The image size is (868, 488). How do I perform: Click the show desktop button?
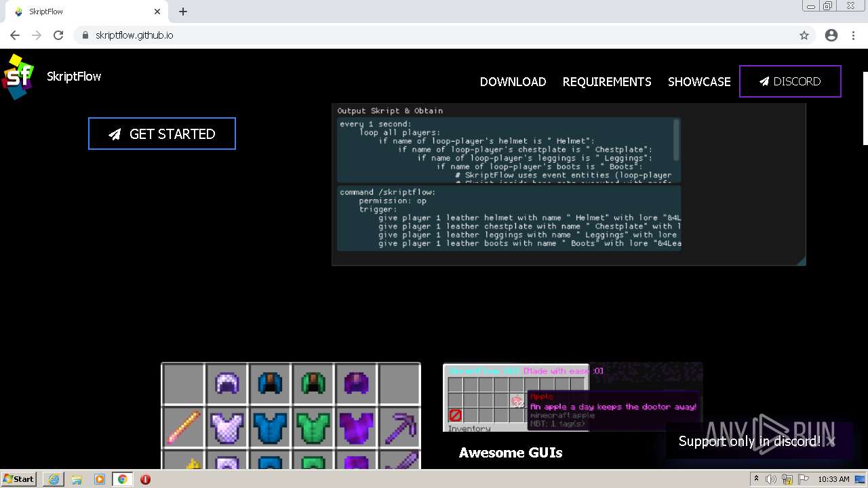coord(861,479)
